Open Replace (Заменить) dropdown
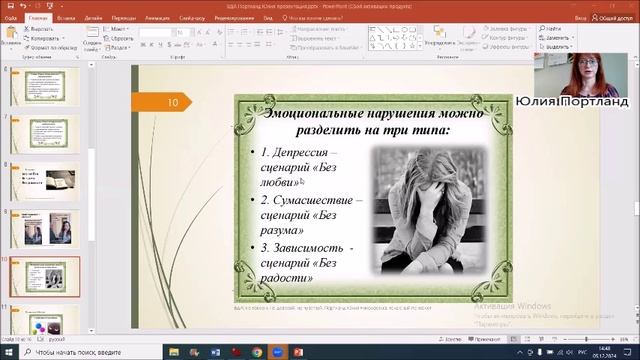Image resolution: width=640 pixels, height=360 pixels. coord(556,38)
